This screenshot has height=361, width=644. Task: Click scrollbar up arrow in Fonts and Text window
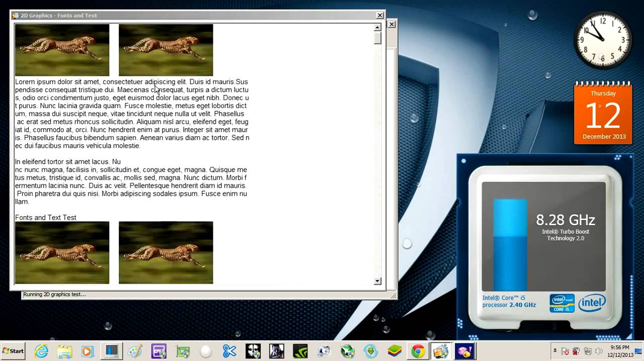378,28
